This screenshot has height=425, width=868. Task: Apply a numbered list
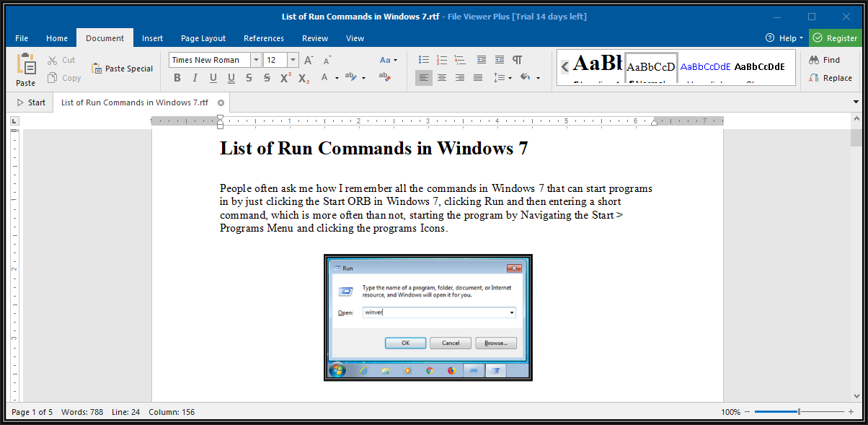point(442,60)
